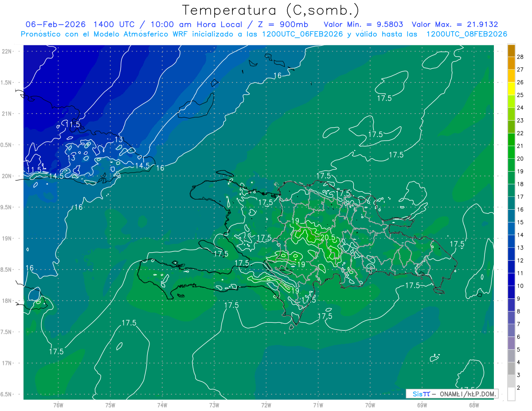Image resolution: width=532 pixels, height=411 pixels.
Task: Click the 20.5 contour label on the map
Action: pos(327,238)
